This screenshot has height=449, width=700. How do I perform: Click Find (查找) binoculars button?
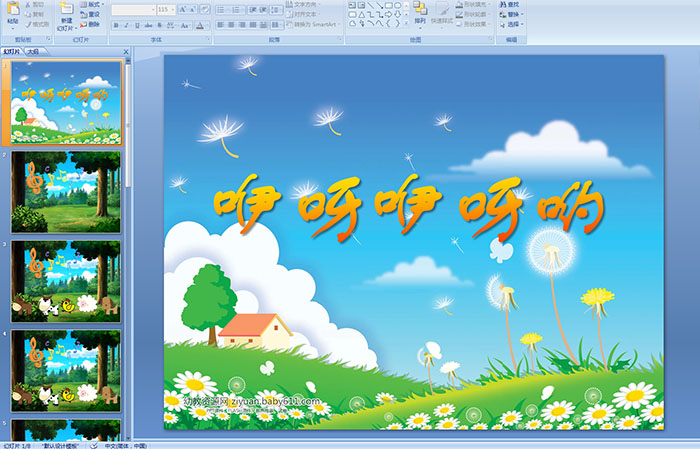(509, 4)
